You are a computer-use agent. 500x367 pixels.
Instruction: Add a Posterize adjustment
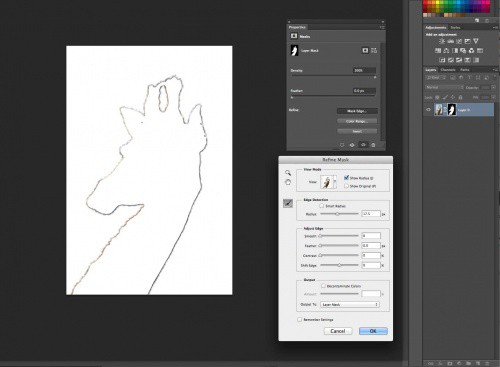pyautogui.click(x=451, y=60)
